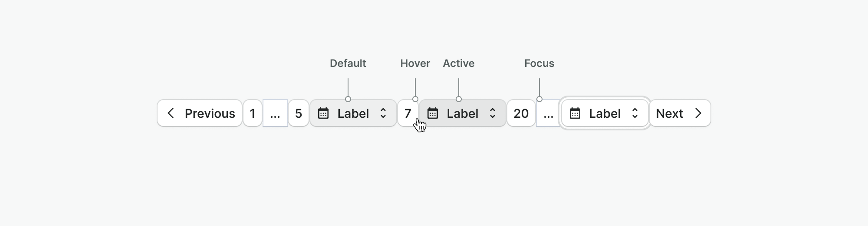Click the Next text label
The image size is (868, 226).
point(669,113)
